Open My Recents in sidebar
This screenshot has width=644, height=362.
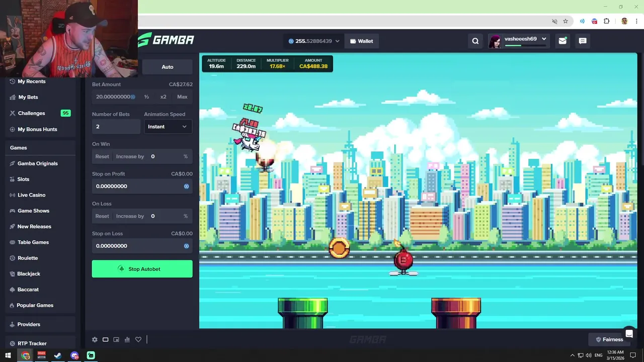point(32,81)
